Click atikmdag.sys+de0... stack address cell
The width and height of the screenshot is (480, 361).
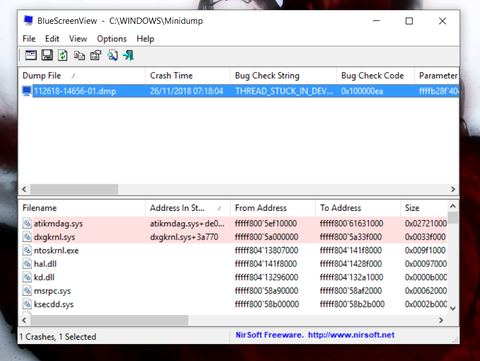[x=187, y=223]
